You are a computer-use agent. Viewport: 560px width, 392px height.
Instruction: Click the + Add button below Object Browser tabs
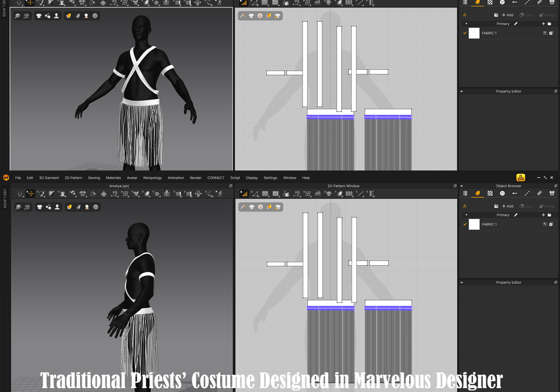coord(507,206)
